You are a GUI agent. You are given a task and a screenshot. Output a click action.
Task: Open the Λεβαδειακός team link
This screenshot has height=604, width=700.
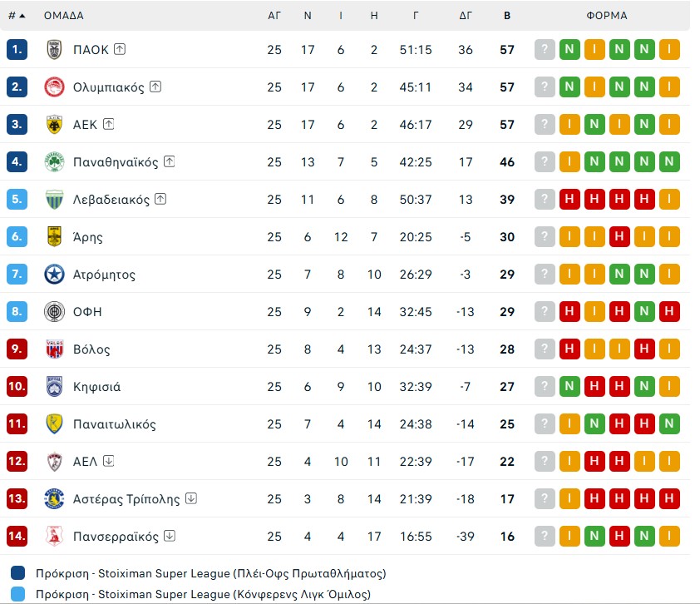(111, 200)
